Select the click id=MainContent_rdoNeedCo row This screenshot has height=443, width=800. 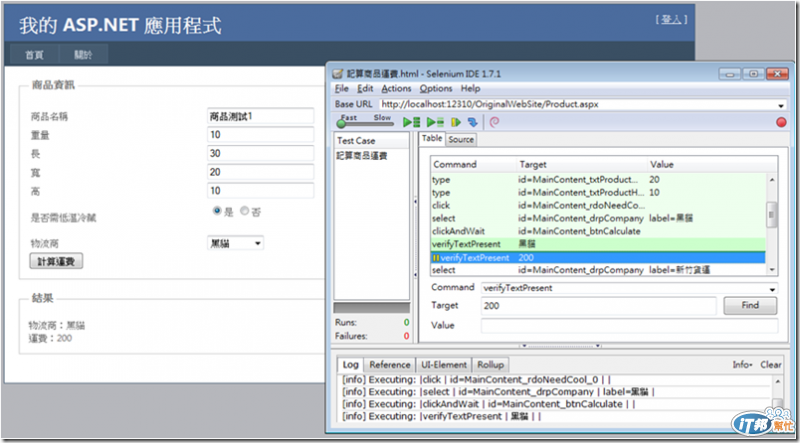pyautogui.click(x=598, y=205)
